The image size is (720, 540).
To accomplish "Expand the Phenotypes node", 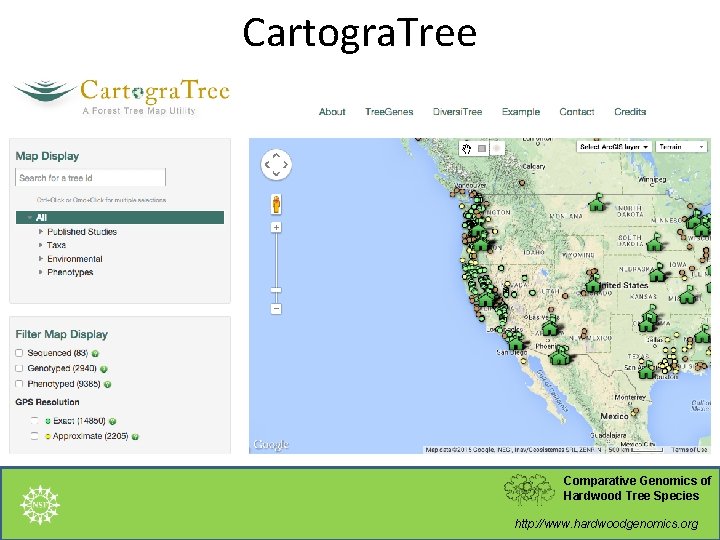I will point(41,272).
